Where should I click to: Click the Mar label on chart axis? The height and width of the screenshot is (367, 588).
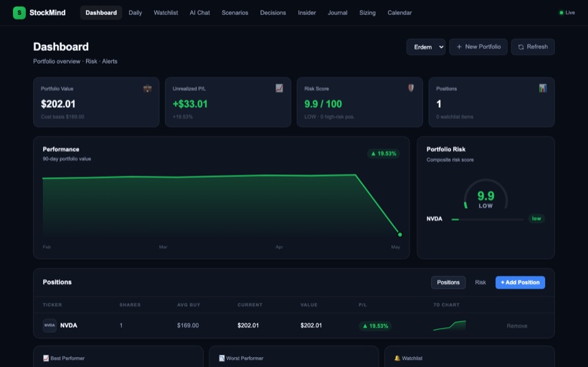click(x=163, y=247)
